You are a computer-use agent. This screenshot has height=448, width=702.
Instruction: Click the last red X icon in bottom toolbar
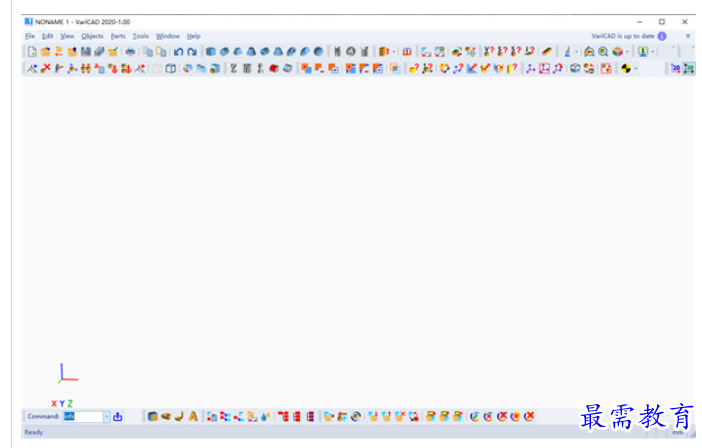point(529,417)
